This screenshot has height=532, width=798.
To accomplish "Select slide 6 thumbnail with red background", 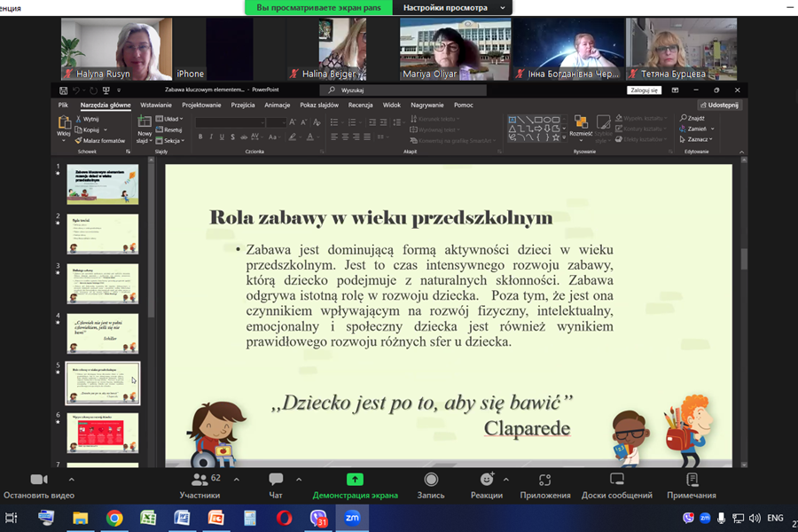I will coord(103,431).
